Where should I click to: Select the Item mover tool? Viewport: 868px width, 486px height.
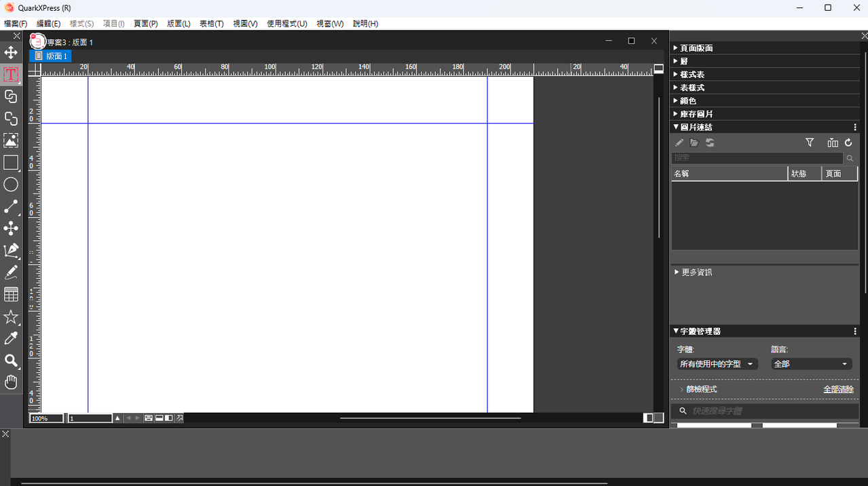[11, 52]
